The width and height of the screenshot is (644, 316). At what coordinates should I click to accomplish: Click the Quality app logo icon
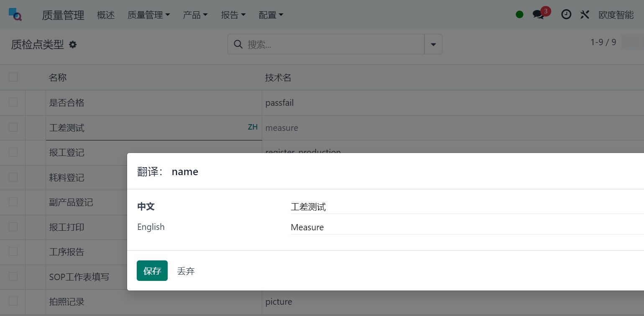[x=15, y=15]
